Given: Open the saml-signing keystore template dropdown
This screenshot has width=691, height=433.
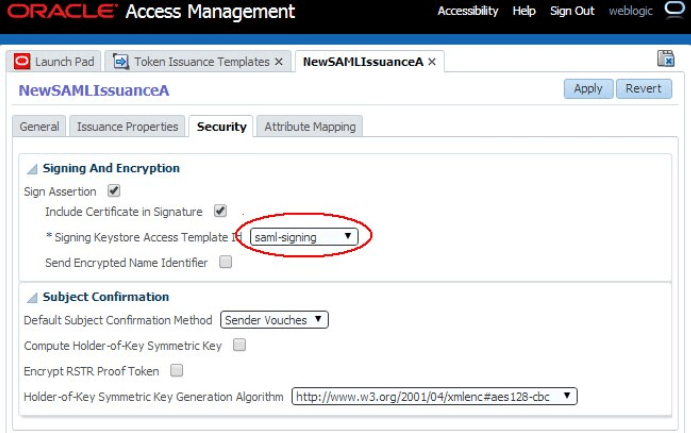Looking at the screenshot, I should 303,237.
